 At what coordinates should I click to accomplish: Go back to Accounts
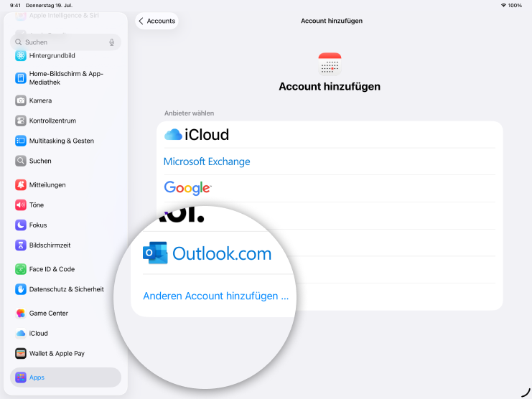click(157, 21)
